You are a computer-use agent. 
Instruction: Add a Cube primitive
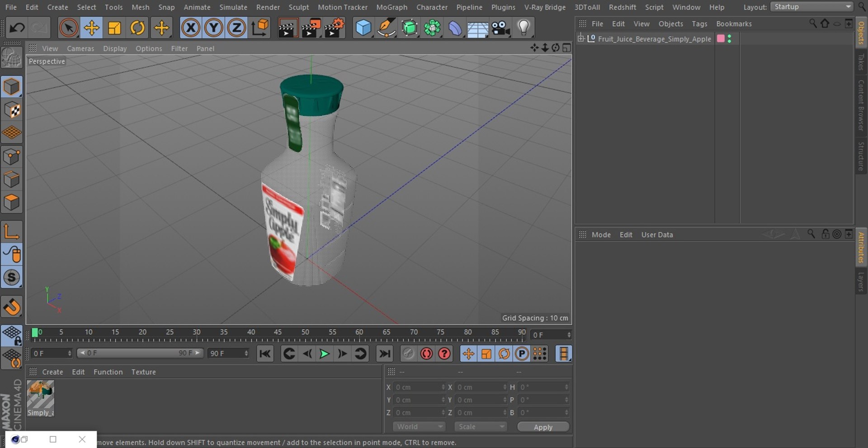pyautogui.click(x=363, y=28)
